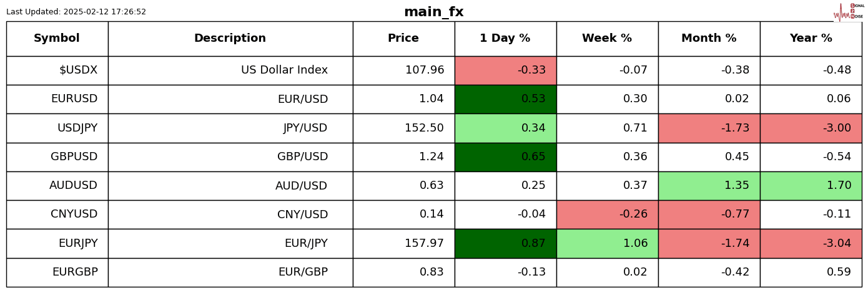Click the Week % column header

coord(607,39)
